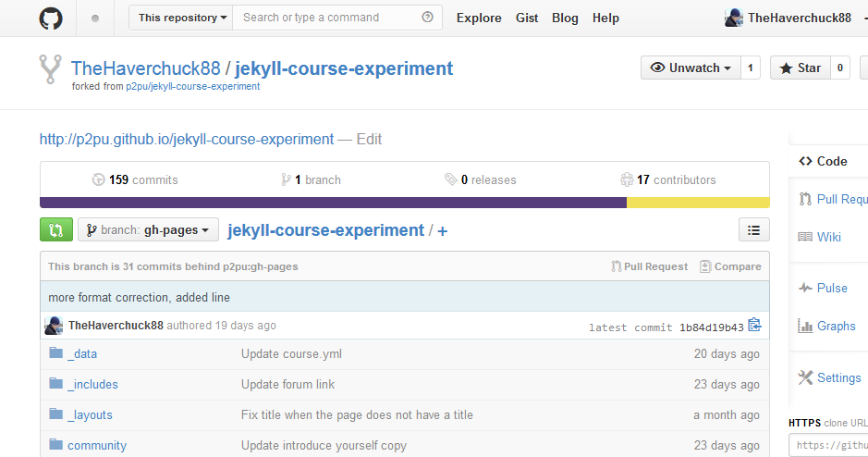Image resolution: width=868 pixels, height=457 pixels.
Task: Open Blog in the top navigation
Action: tap(565, 19)
